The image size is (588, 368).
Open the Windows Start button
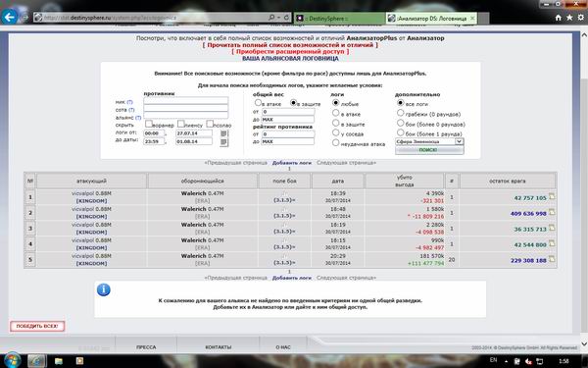coord(13,360)
